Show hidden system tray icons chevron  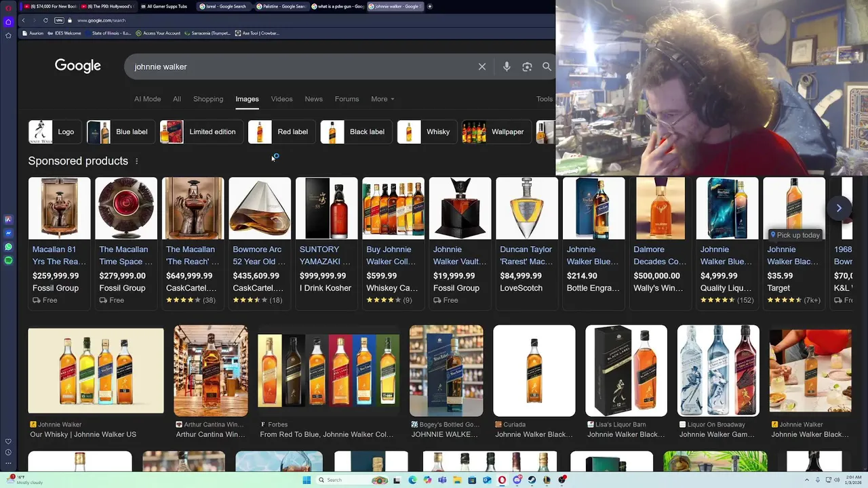tap(806, 480)
